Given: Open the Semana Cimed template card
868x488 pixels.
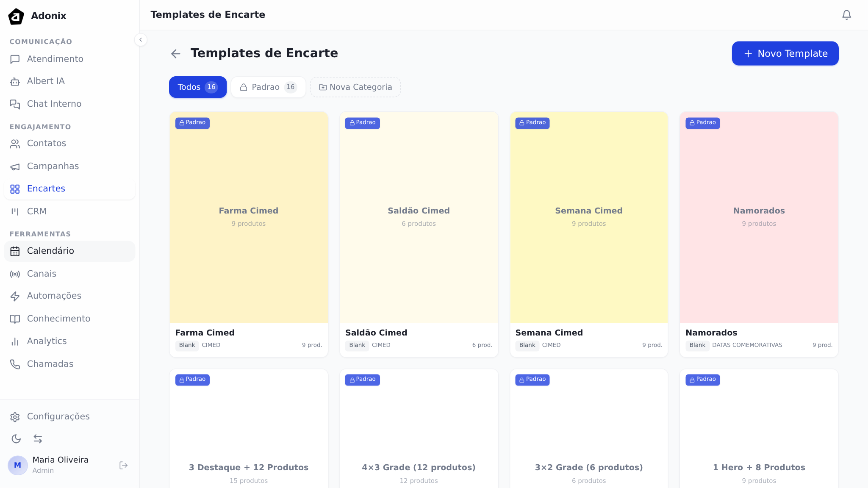Looking at the screenshot, I should [588, 217].
